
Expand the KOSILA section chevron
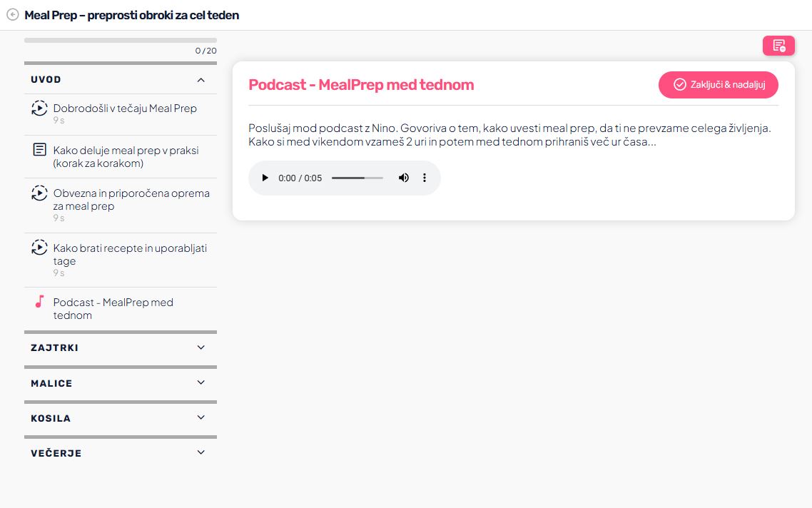[x=201, y=417]
